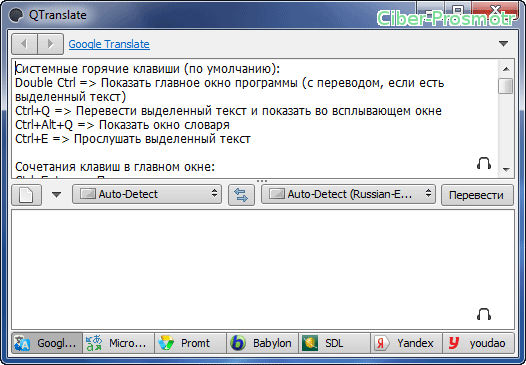Select the Babylon translation service

click(263, 343)
